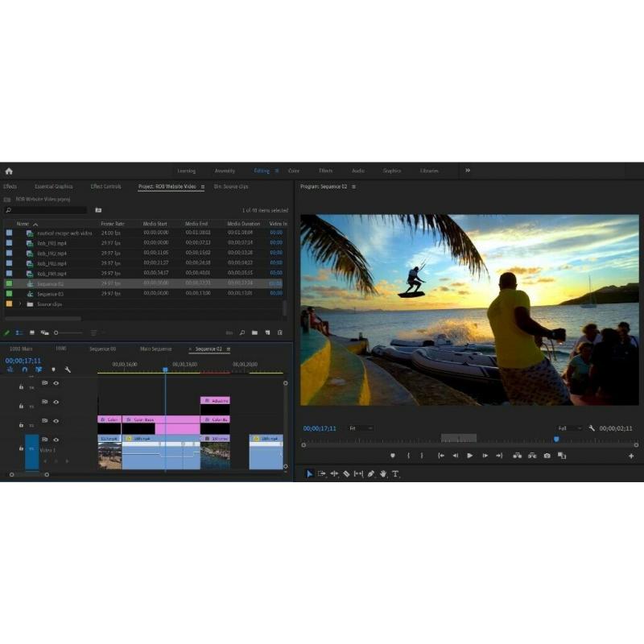The height and width of the screenshot is (644, 644).
Task: Choose the Ripple Edit tool
Action: pyautogui.click(x=334, y=474)
